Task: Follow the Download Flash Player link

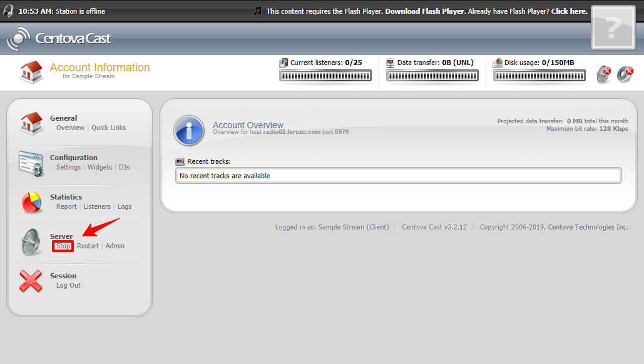Action: (x=425, y=11)
